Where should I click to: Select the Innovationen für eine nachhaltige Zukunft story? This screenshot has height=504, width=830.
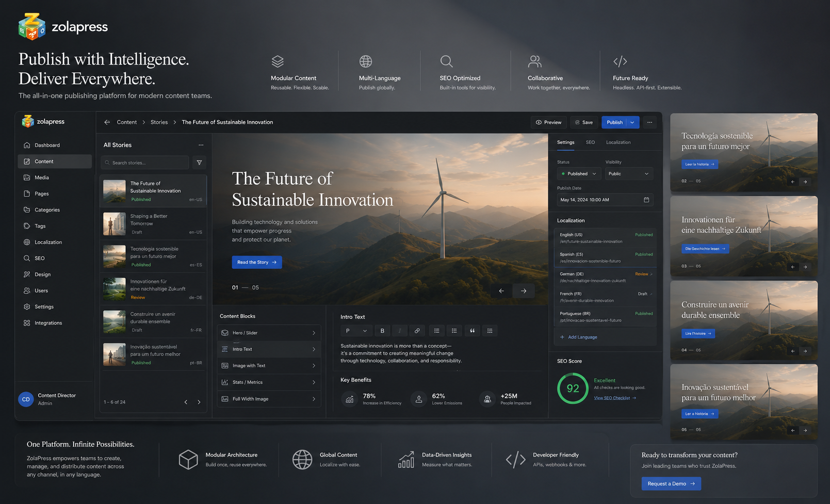pyautogui.click(x=153, y=289)
